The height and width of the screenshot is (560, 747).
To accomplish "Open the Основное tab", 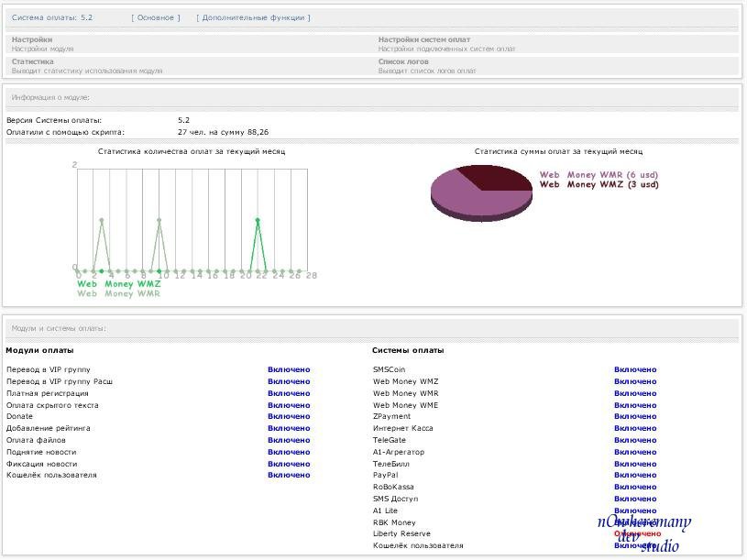I will (156, 17).
